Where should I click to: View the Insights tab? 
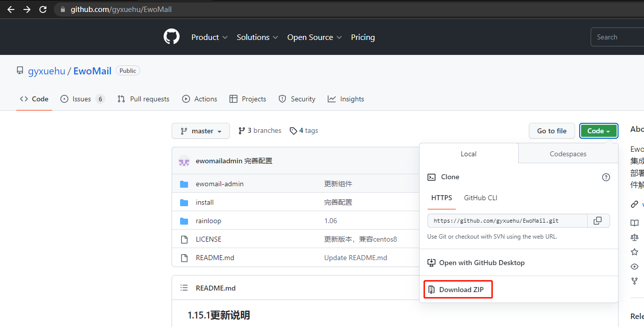click(346, 99)
